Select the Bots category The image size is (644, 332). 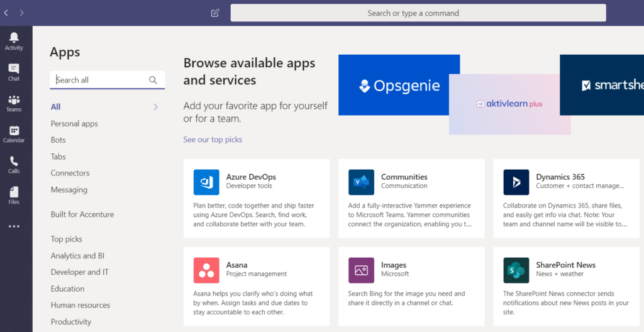pyautogui.click(x=58, y=140)
